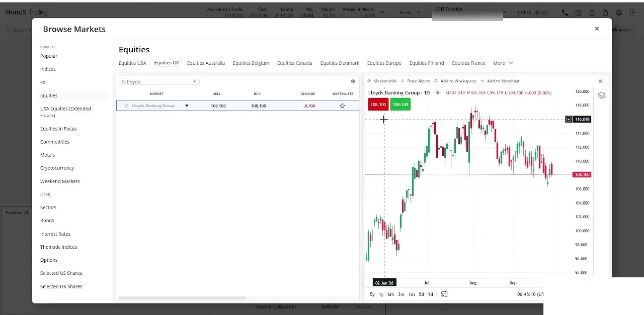Screen dimensions: 644x315
Task: Open the CFD Trading account dropdown
Action: 470,13
